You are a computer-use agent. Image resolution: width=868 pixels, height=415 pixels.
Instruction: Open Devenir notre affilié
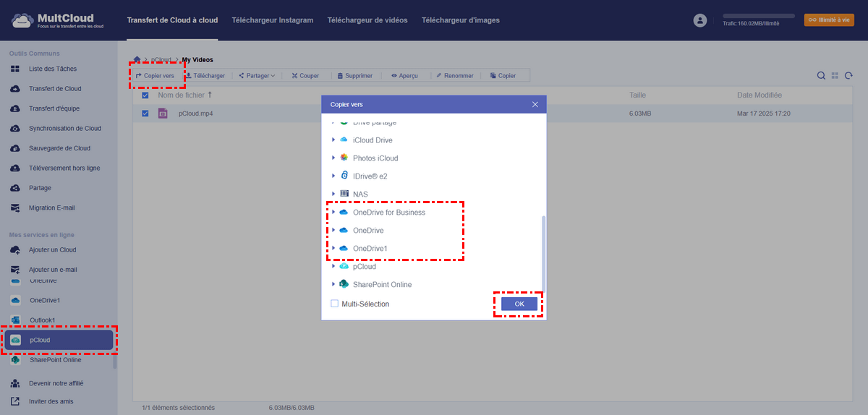point(56,383)
